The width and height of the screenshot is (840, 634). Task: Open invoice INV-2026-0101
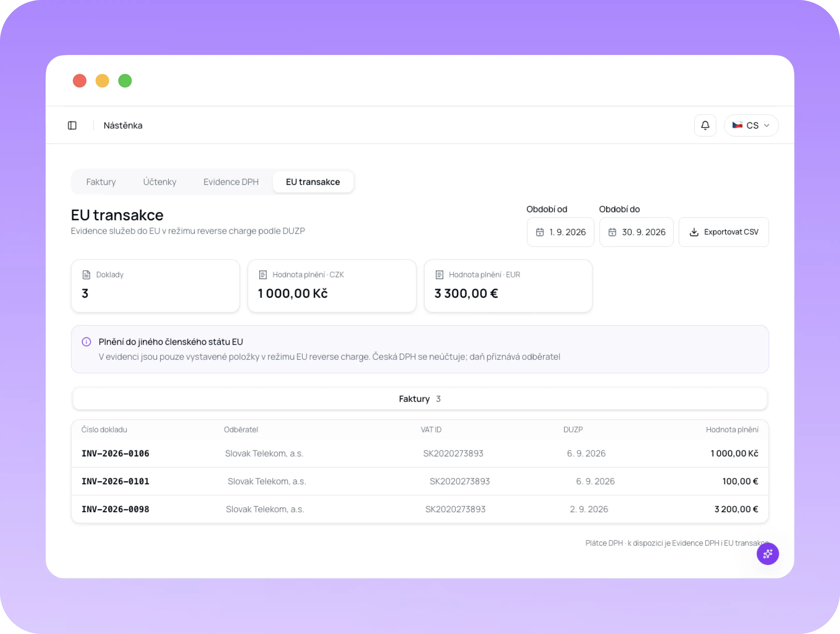pos(115,481)
